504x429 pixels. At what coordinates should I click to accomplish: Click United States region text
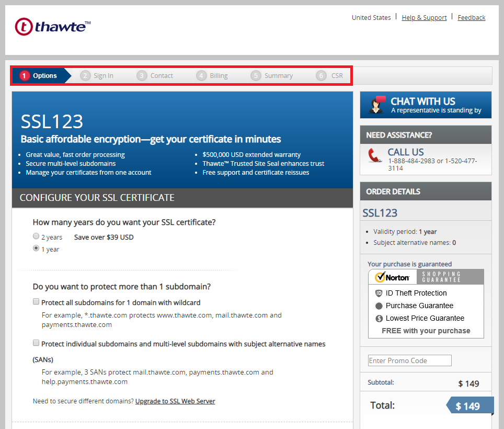coord(371,18)
